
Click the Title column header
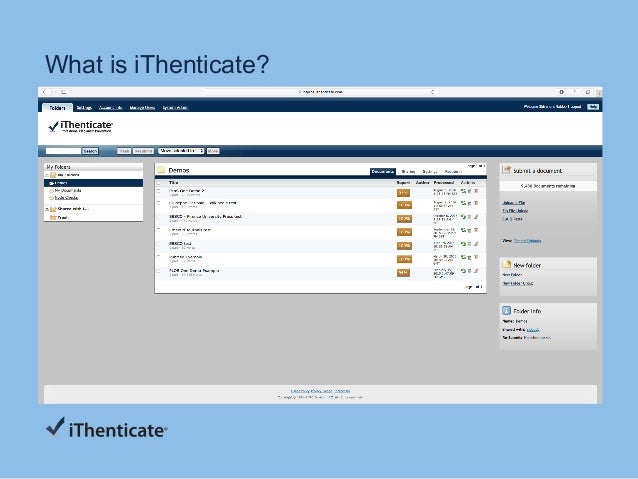point(174,183)
